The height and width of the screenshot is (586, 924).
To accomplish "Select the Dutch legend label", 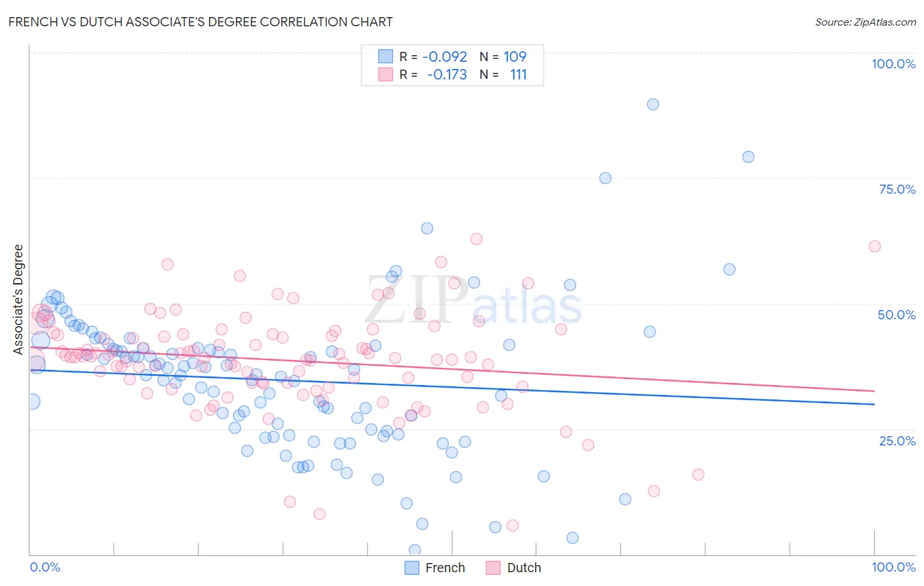I will 524,568.
